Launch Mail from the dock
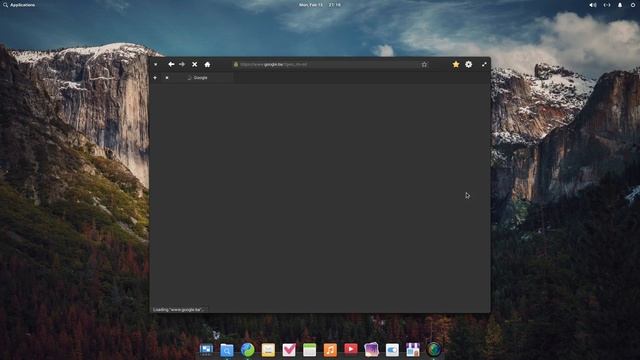The image size is (640, 360). point(268,350)
